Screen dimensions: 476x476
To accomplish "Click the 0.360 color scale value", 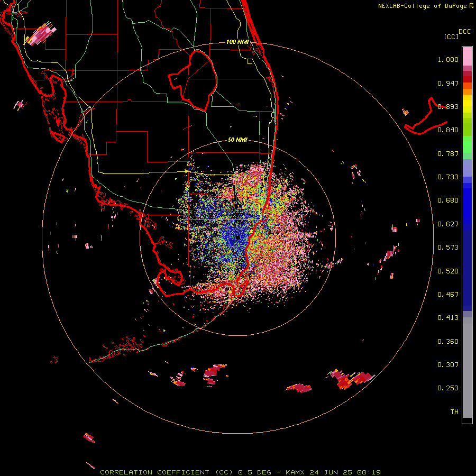I will (448, 342).
